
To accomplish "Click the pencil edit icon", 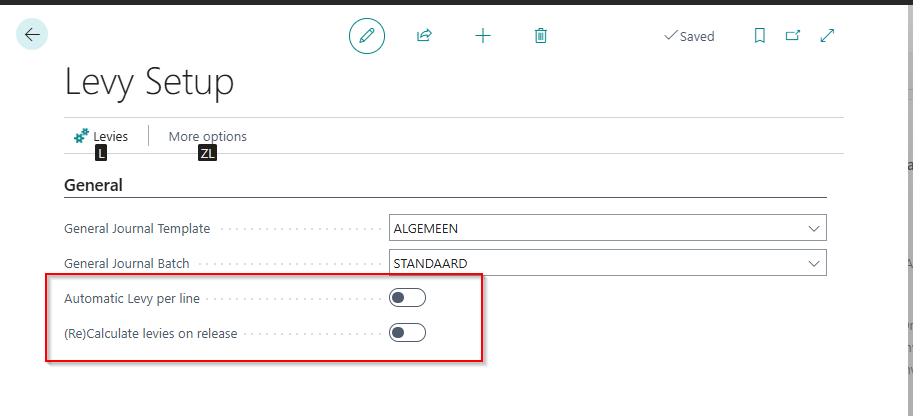I will tap(367, 36).
